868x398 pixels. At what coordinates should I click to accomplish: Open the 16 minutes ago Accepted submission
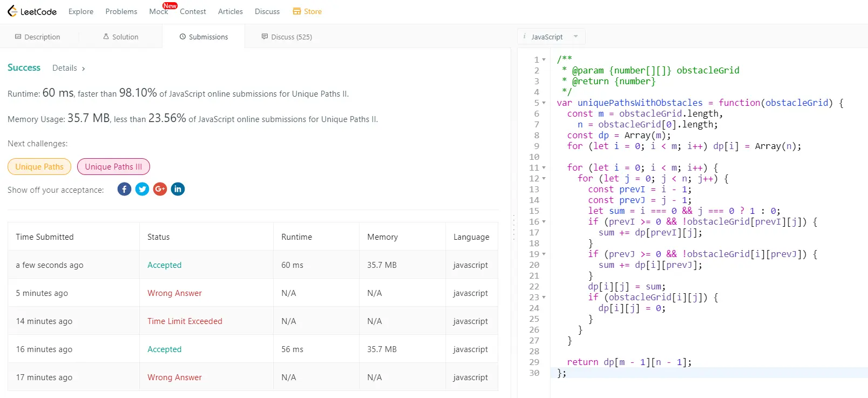pyautogui.click(x=164, y=349)
